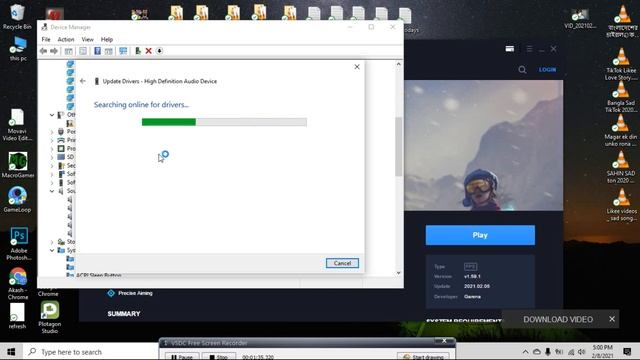Select the VID_202102 video desktop icon
The image size is (640, 360).
(580, 19)
